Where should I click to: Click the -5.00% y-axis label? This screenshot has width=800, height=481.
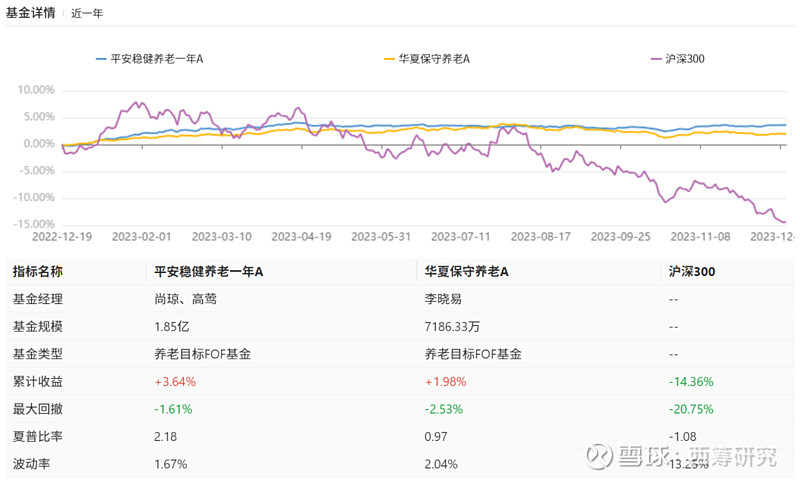point(37,170)
